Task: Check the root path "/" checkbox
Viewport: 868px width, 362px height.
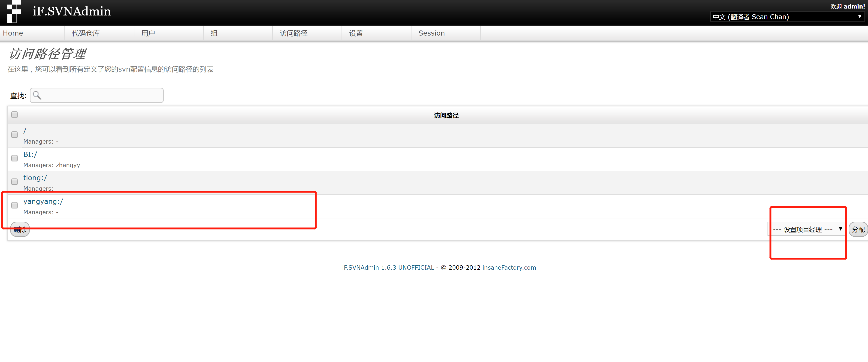Action: pyautogui.click(x=15, y=135)
